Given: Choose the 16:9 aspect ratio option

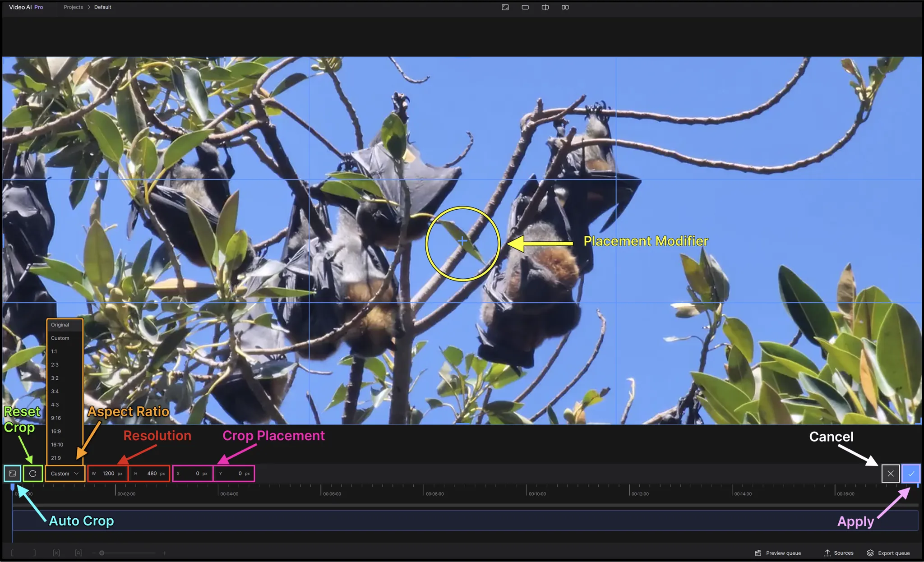Looking at the screenshot, I should 56,431.
